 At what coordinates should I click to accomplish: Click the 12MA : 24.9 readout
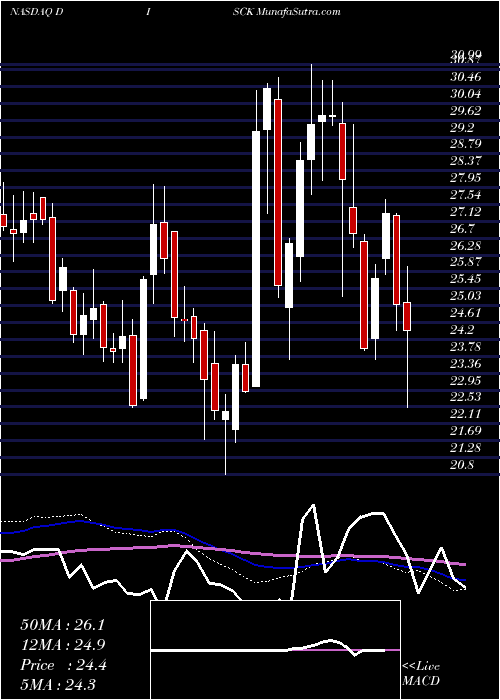63,645
